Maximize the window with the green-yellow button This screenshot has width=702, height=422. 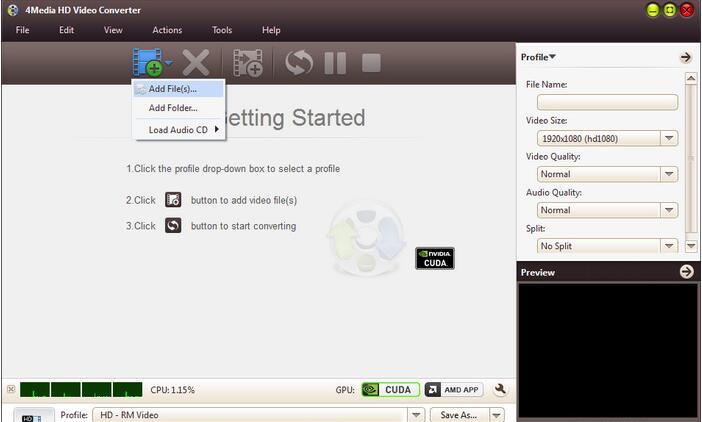pos(669,10)
